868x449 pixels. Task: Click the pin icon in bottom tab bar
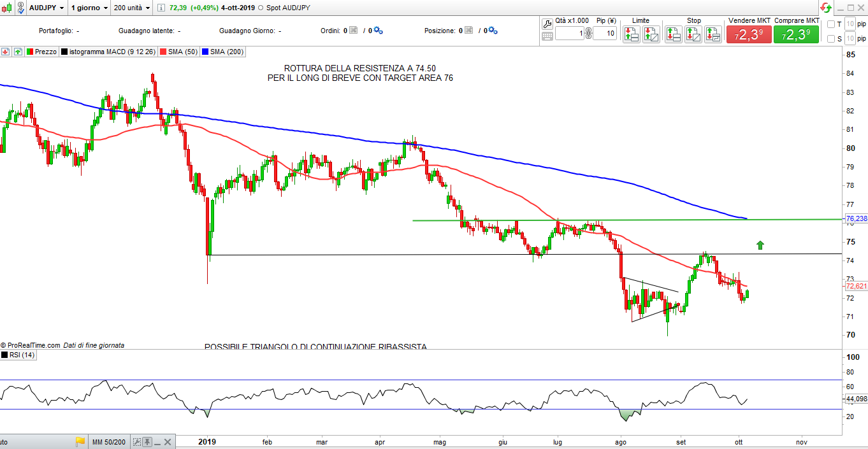(147, 441)
